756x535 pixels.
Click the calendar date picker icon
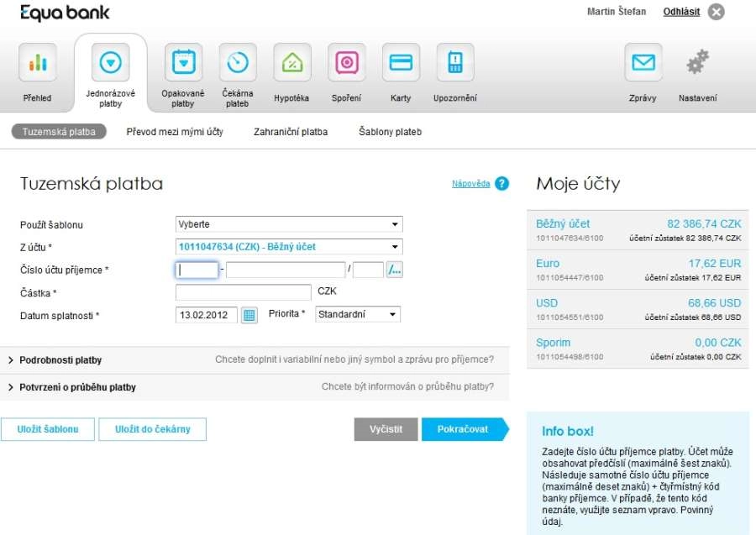coord(249,315)
